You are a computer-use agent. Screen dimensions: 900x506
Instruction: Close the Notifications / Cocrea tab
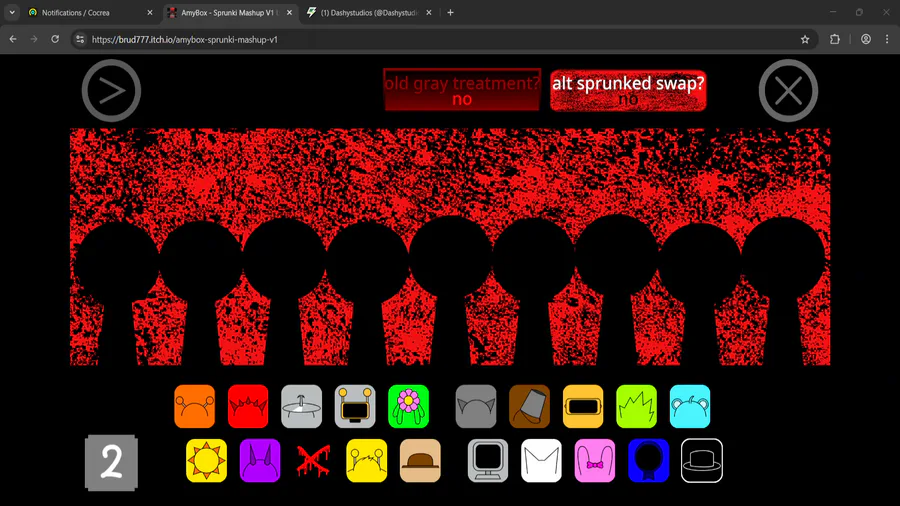[x=150, y=13]
